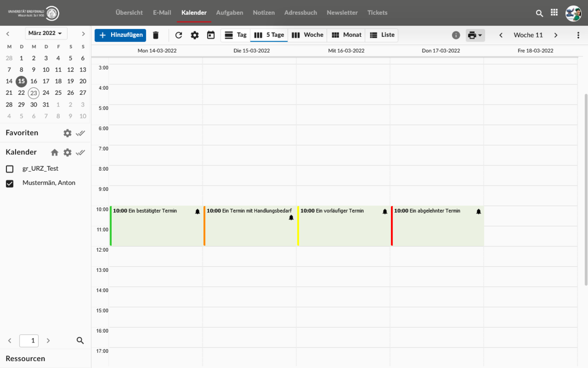
Task: Switch to the Aufgaben tab
Action: point(229,13)
